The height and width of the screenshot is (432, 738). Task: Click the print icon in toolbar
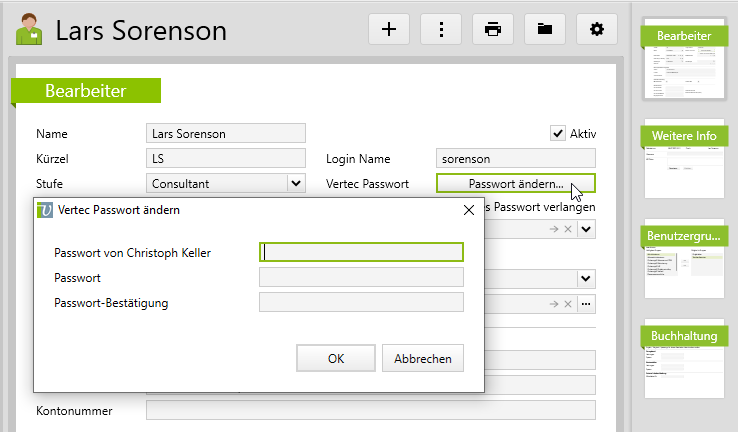(x=493, y=29)
